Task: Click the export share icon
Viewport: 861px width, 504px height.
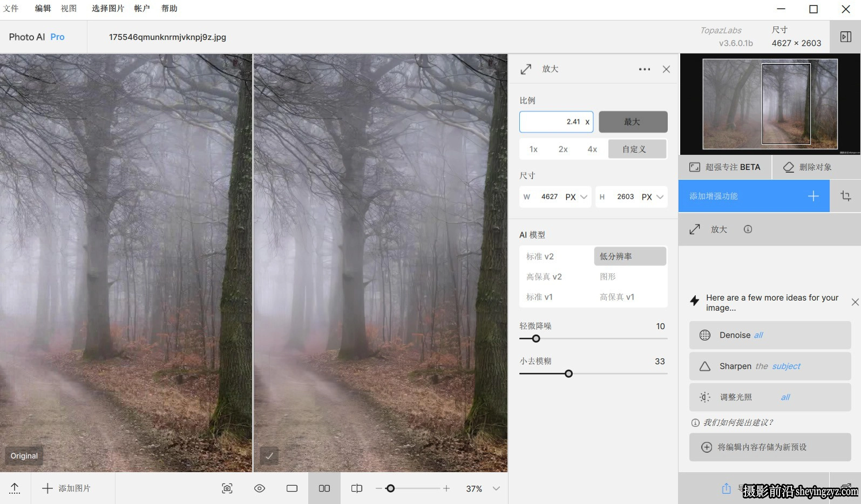Action: pos(726,488)
